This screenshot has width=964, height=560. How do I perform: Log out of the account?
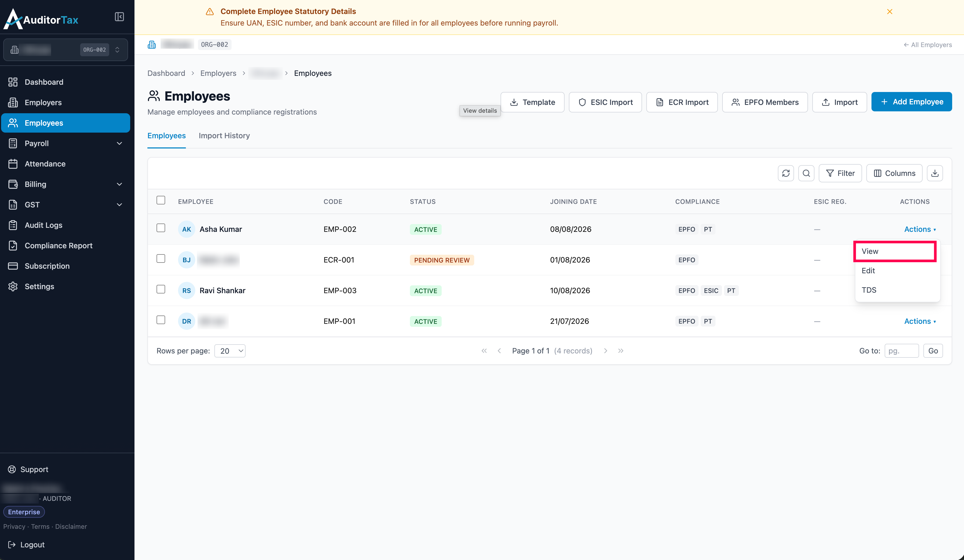(x=26, y=544)
